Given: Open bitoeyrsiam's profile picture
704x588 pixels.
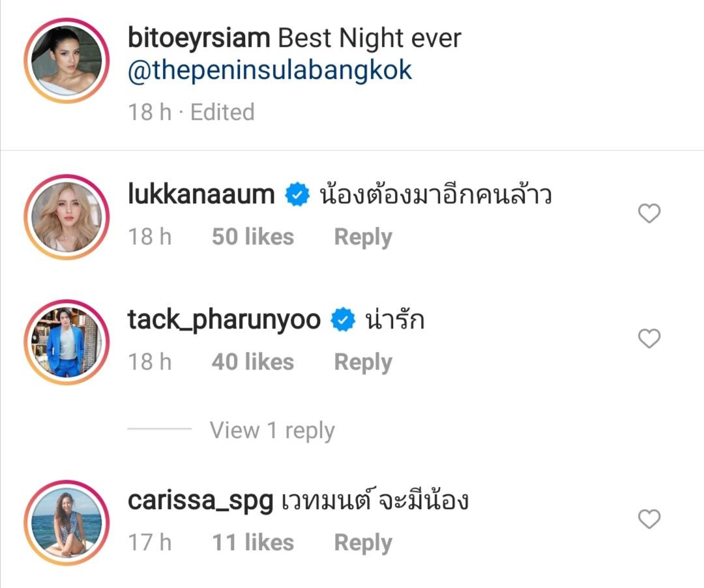Looking at the screenshot, I should click(66, 61).
